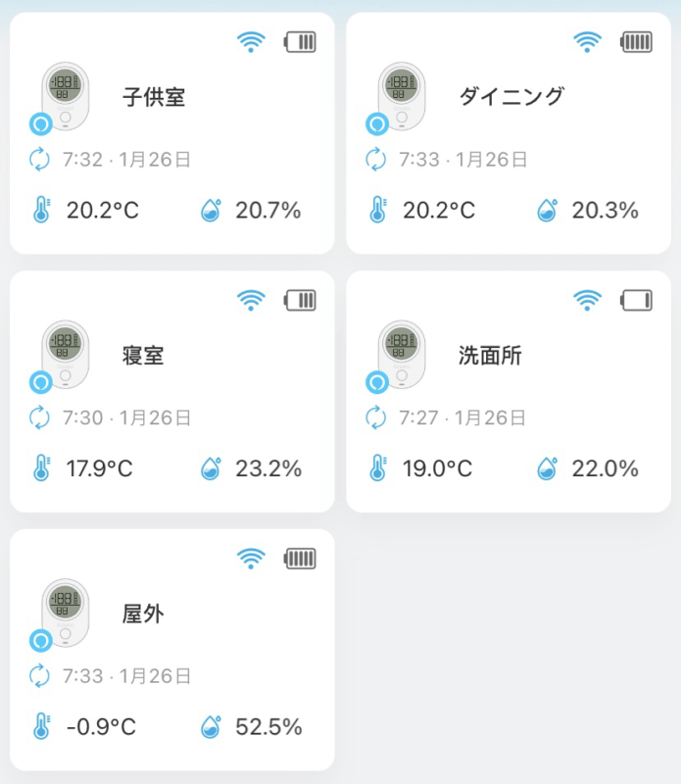Select the 寝室 room name

(x=143, y=356)
